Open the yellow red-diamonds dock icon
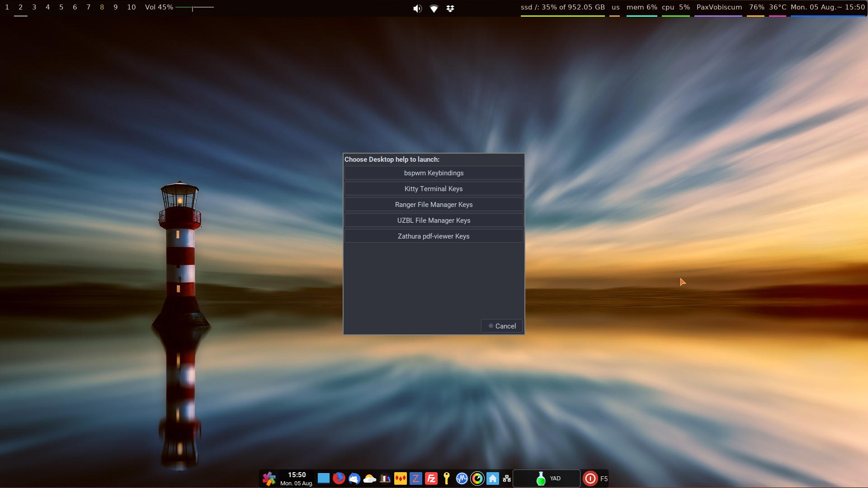The image size is (868, 488). coord(401,479)
